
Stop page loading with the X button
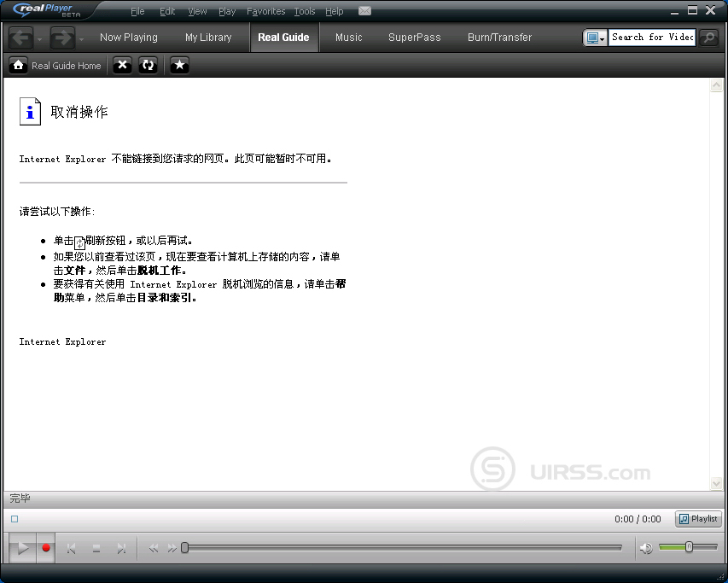click(x=122, y=66)
